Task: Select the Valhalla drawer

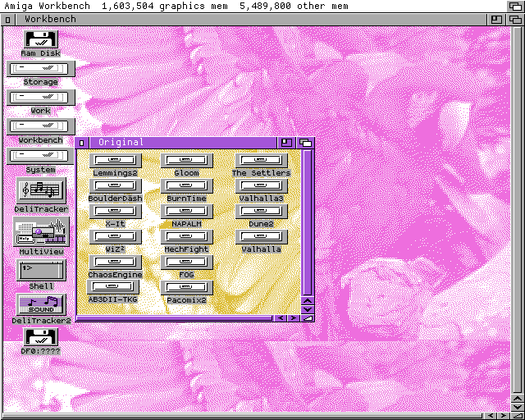Action: 261,237
